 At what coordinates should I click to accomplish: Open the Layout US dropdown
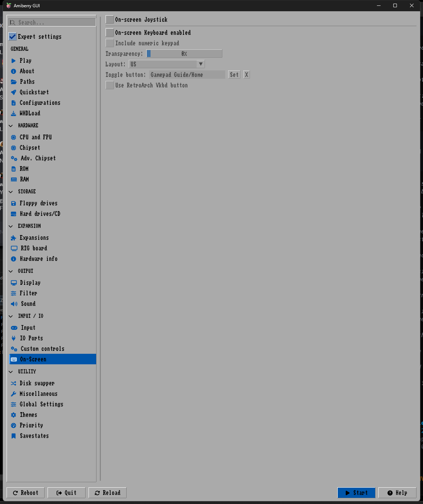click(x=167, y=64)
